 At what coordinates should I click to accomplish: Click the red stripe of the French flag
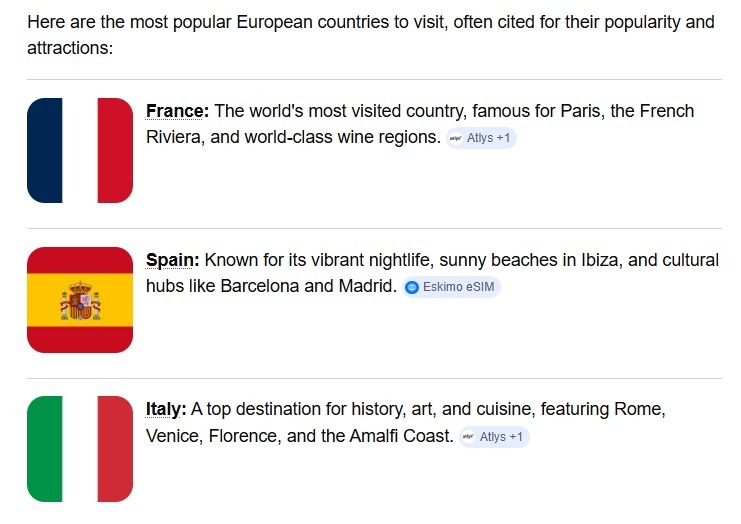(116, 150)
